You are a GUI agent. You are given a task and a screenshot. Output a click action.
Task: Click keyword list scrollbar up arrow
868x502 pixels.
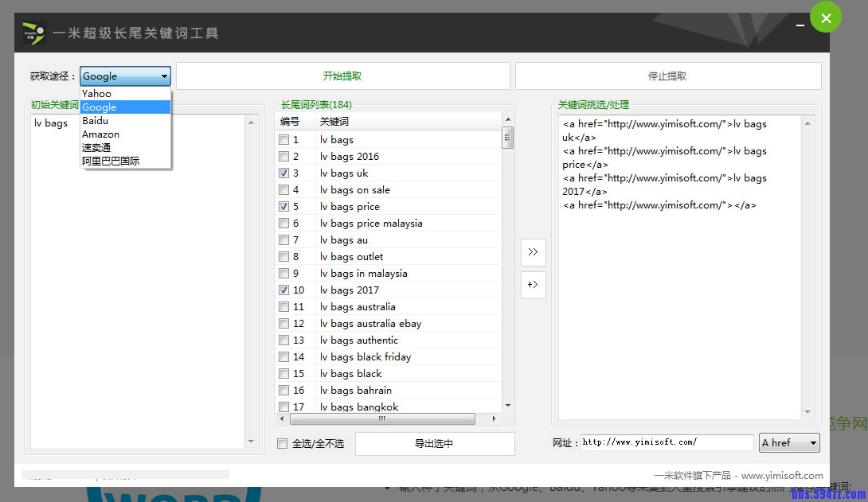click(507, 120)
